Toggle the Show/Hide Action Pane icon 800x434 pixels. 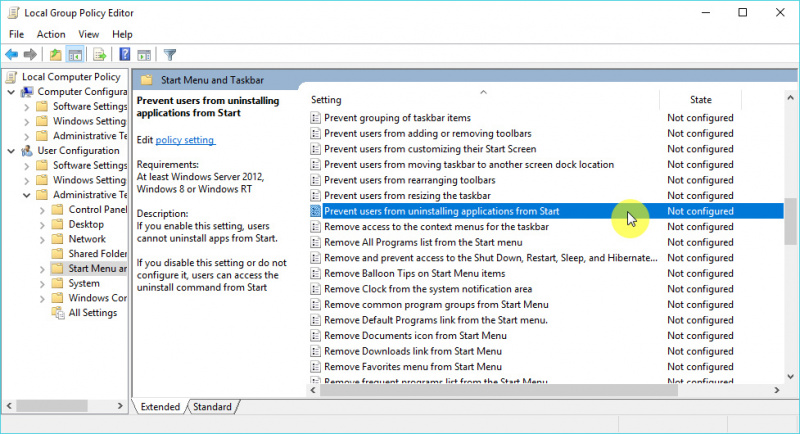(144, 55)
